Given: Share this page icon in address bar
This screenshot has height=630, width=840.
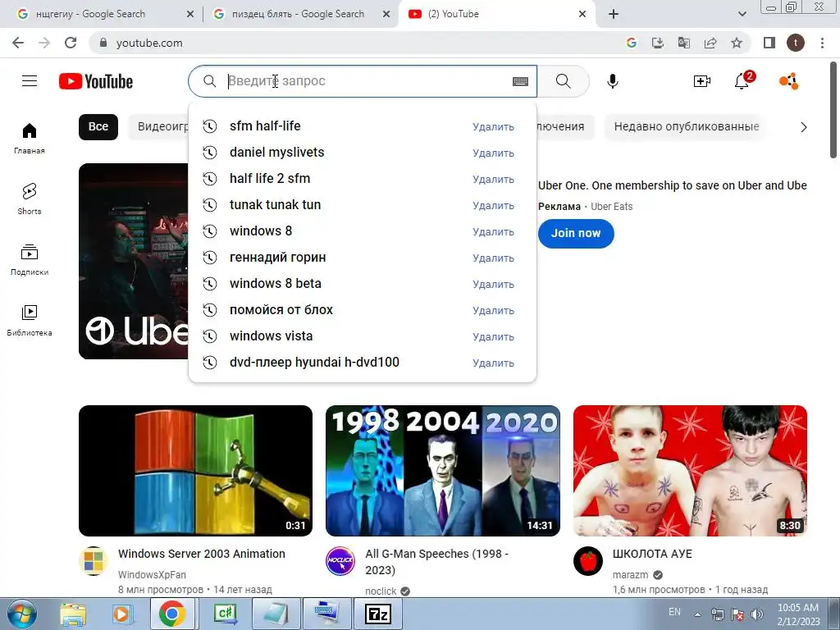Looking at the screenshot, I should point(710,43).
